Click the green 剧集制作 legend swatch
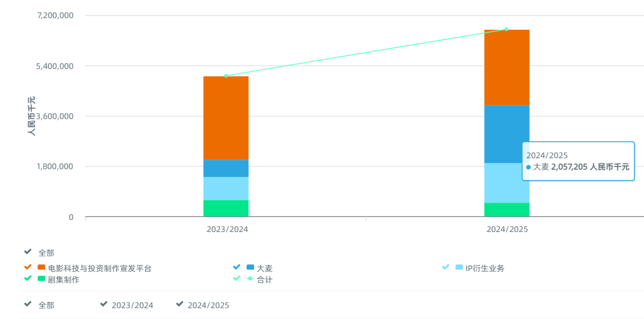644x319 pixels. [42, 279]
